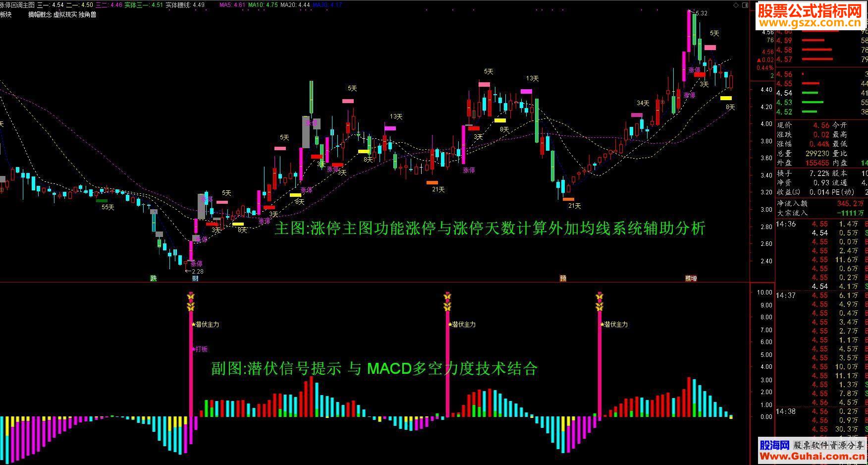Click the 14:37 timestamp in tick list

pos(785,295)
